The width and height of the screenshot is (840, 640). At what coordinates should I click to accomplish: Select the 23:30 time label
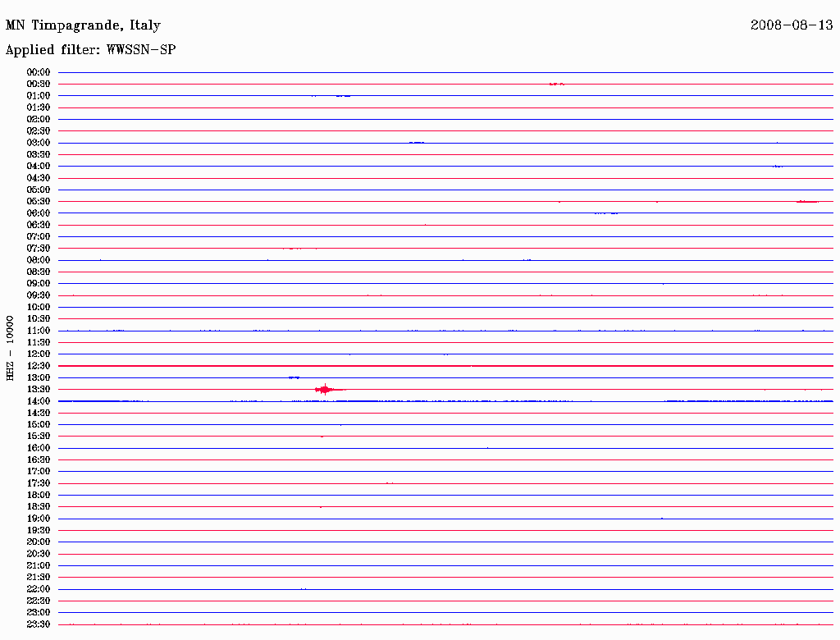(x=39, y=624)
